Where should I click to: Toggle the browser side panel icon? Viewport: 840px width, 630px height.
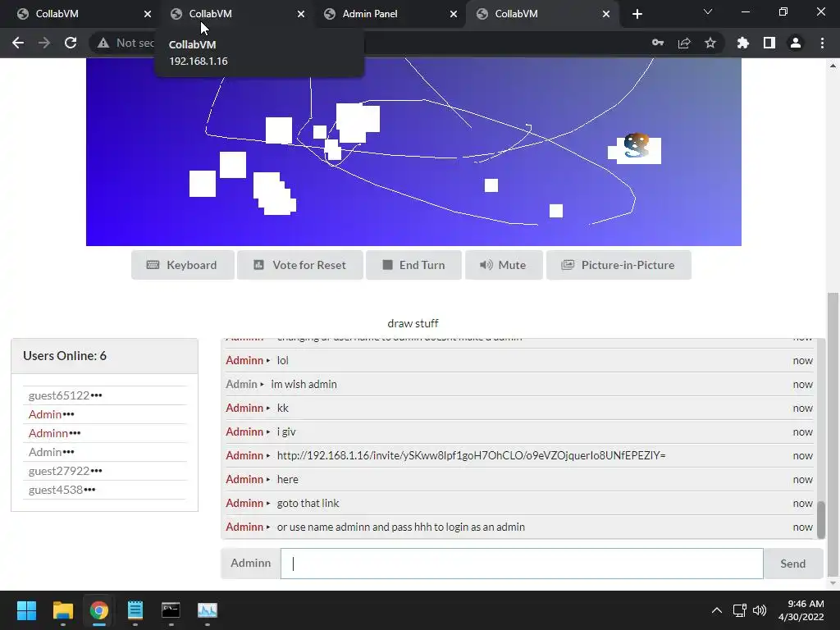click(769, 43)
